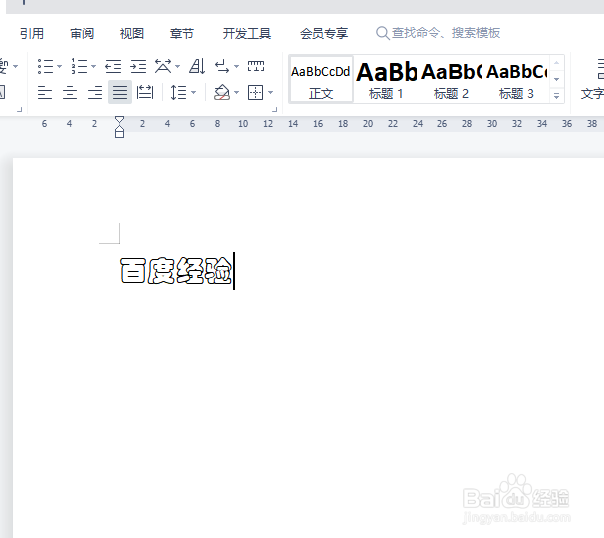Align text to the right
This screenshot has width=604, height=538.
[95, 92]
